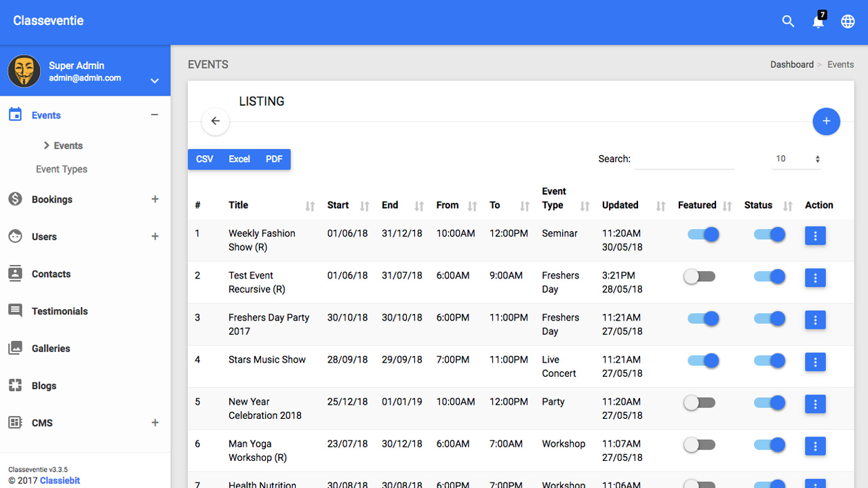Click the Galleries image icon
868x488 pixels.
[15, 348]
